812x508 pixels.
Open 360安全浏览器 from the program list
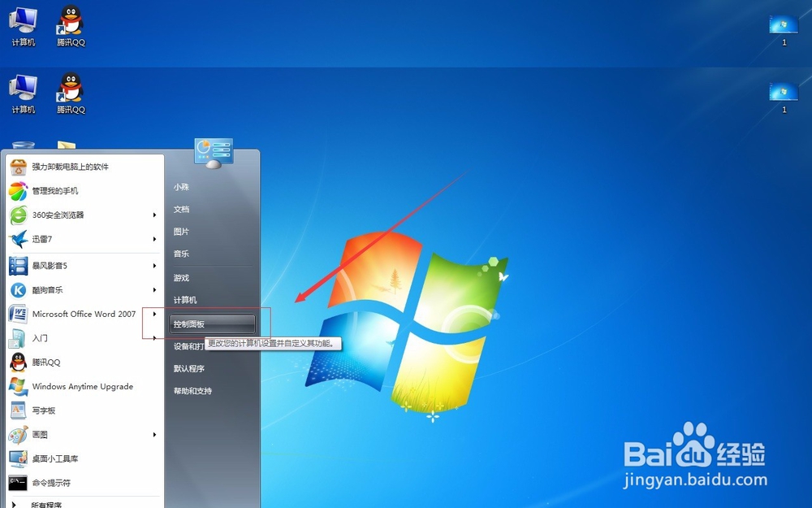coord(83,215)
